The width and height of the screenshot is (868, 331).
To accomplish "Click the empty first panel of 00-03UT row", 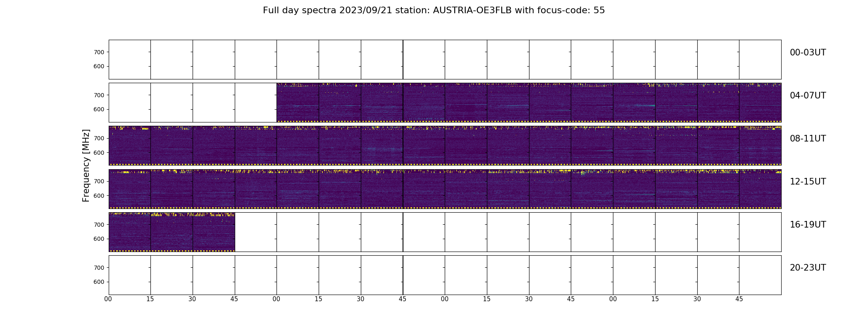I will 130,60.
